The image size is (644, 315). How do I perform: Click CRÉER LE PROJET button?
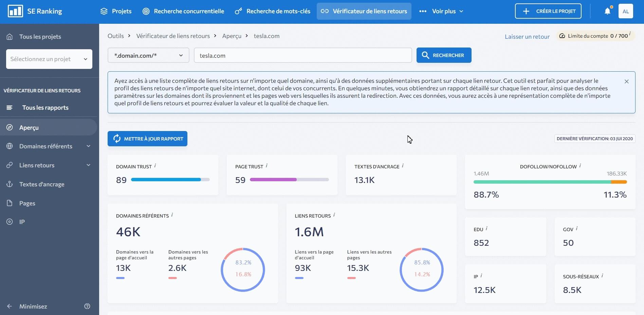548,11
